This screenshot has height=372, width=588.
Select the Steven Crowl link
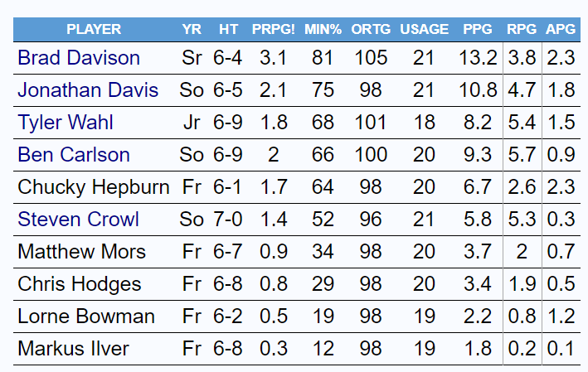point(78,220)
